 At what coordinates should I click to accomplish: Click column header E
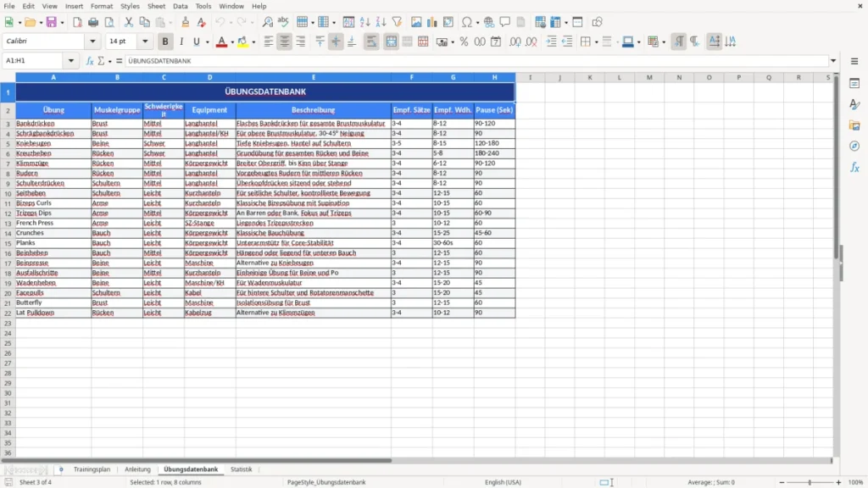point(314,77)
